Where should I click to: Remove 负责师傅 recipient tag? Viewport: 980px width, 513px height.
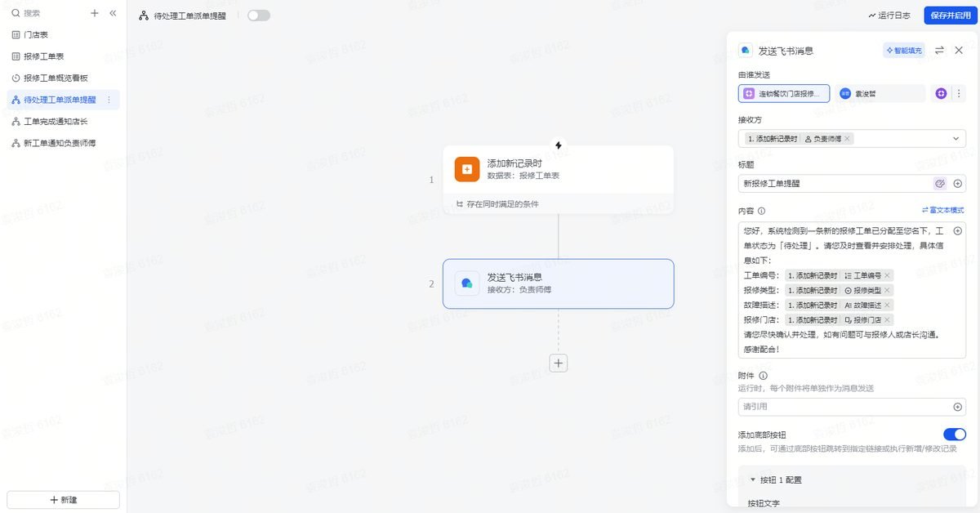click(848, 139)
